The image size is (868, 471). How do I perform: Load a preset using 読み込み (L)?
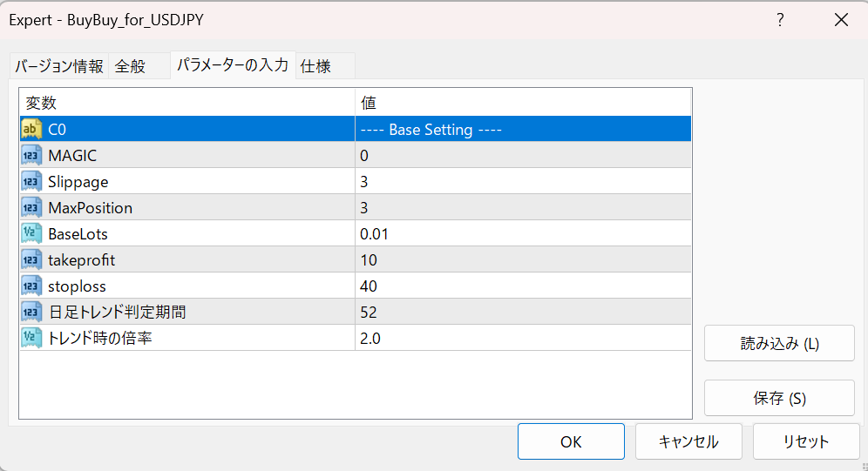pos(779,343)
